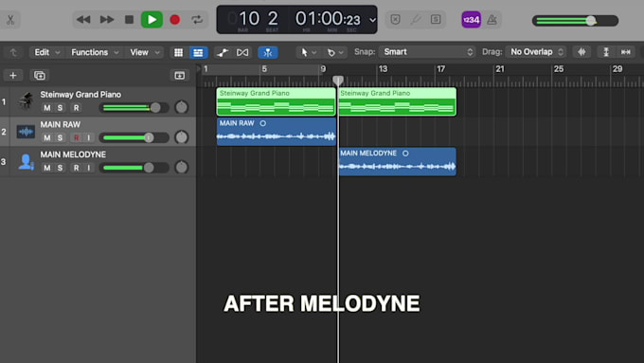Record-enable the Steinway Grand Piano track
The image size is (644, 363).
(x=76, y=108)
